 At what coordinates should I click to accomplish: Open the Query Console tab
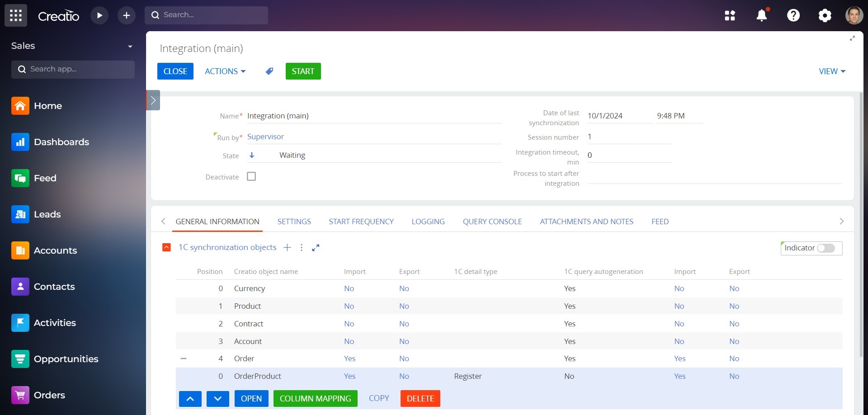click(x=492, y=222)
